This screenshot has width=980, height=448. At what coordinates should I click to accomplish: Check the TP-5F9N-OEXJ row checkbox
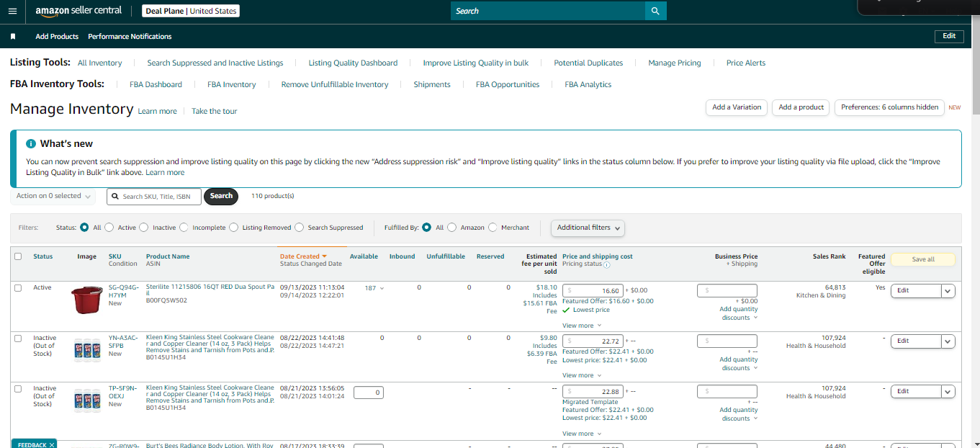(18, 389)
